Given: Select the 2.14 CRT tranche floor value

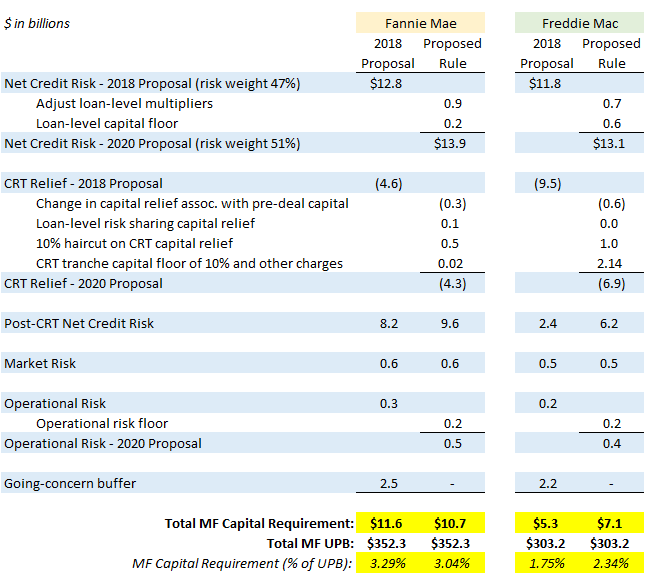Looking at the screenshot, I should pyautogui.click(x=610, y=263).
